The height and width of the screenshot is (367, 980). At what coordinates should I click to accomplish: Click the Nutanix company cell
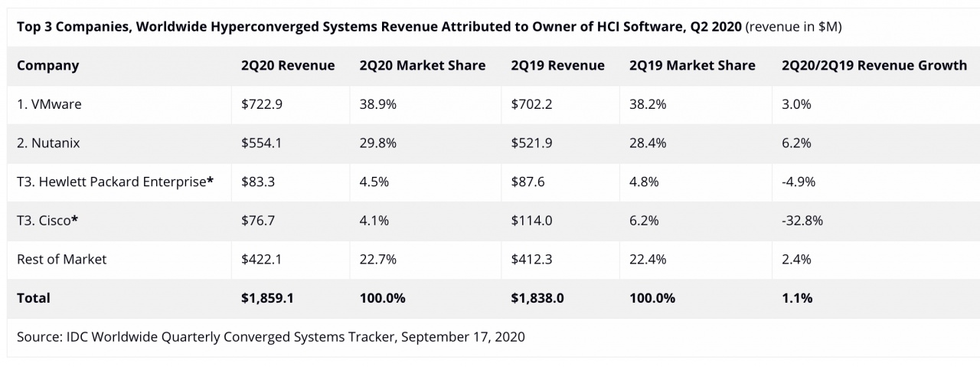(x=48, y=143)
